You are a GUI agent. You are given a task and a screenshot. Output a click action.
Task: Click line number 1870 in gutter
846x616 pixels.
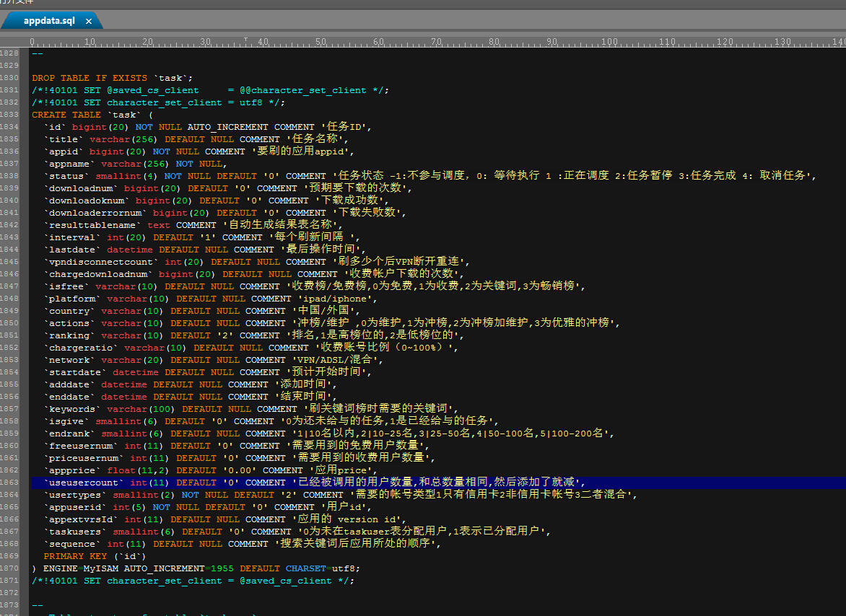(x=9, y=568)
